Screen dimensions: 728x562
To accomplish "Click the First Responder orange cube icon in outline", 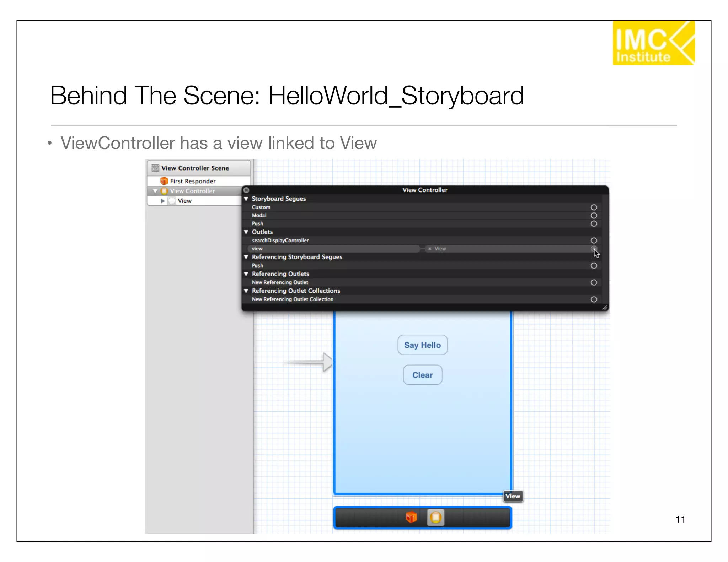I will 164,181.
